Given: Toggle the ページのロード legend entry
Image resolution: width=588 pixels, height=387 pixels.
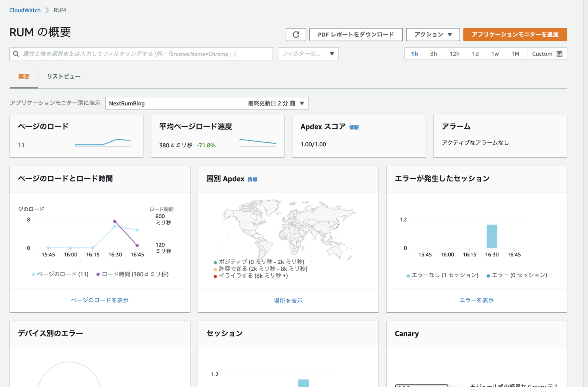Looking at the screenshot, I should 60,274.
